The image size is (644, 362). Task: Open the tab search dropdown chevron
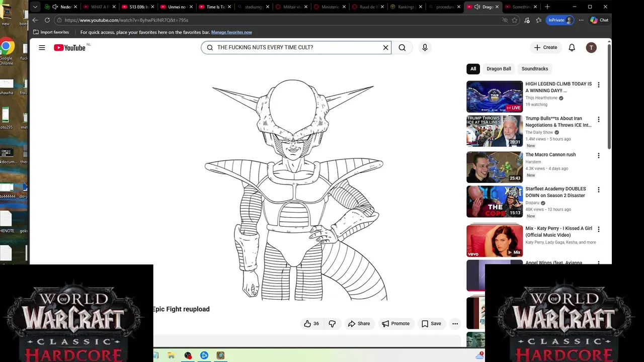click(x=35, y=7)
